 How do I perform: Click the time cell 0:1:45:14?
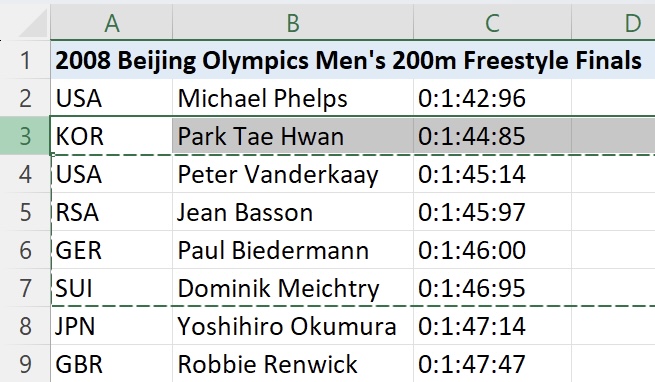[x=492, y=174]
